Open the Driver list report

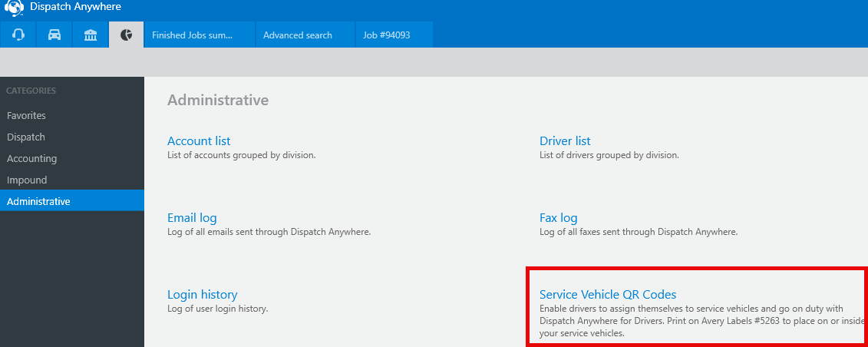[565, 140]
